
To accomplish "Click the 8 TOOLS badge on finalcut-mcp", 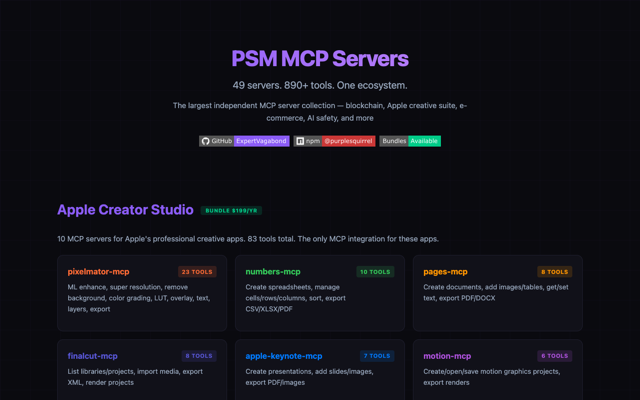I will point(199,356).
